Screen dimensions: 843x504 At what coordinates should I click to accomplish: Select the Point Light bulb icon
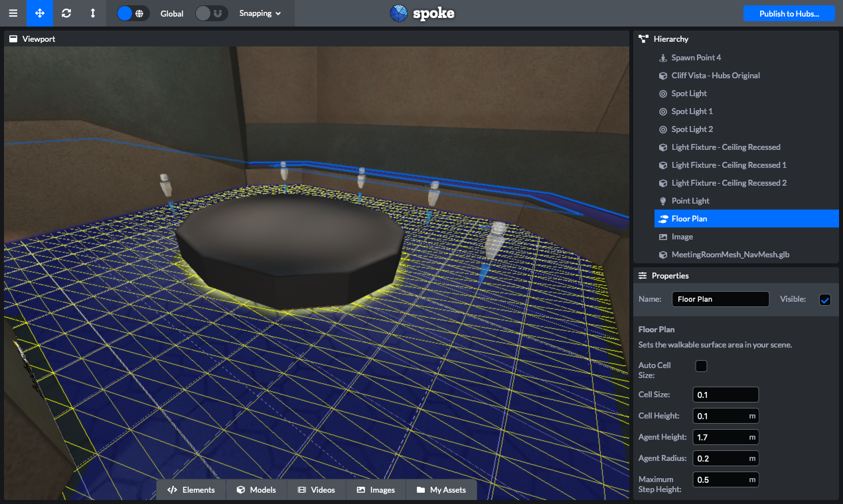pos(662,201)
